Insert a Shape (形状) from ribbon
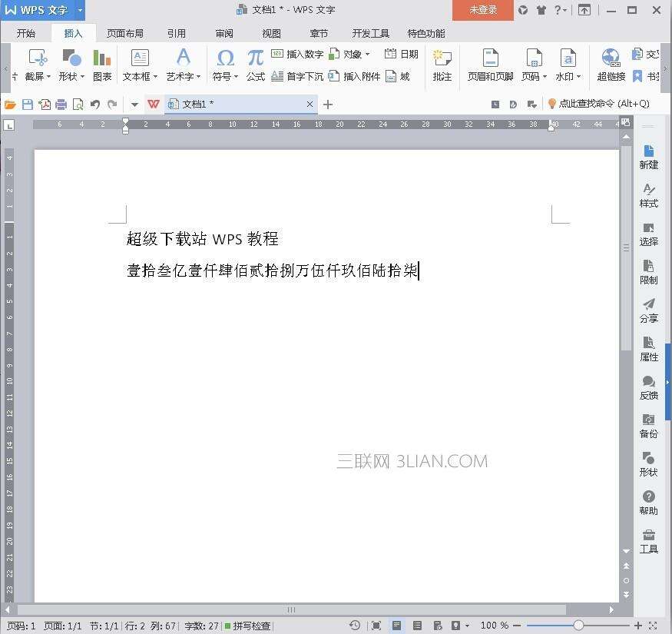This screenshot has height=634, width=672. click(71, 65)
